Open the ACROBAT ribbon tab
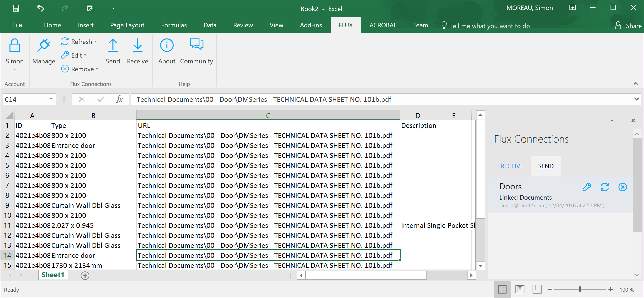The height and width of the screenshot is (298, 644). (383, 25)
